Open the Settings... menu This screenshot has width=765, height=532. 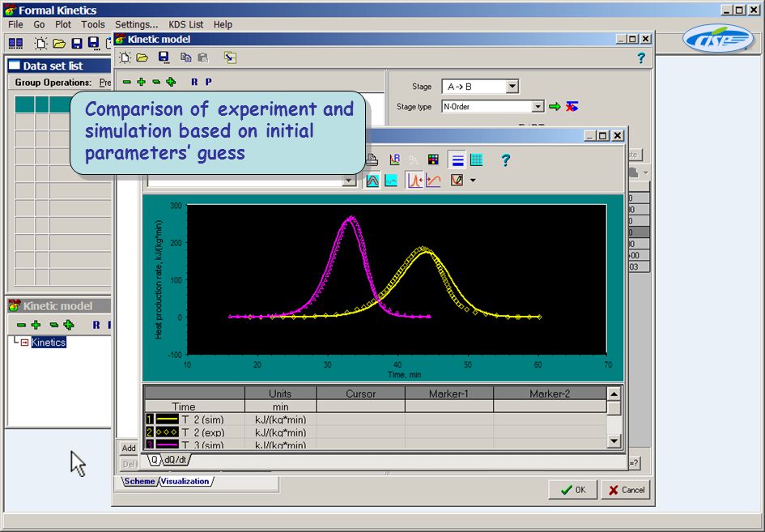(137, 24)
